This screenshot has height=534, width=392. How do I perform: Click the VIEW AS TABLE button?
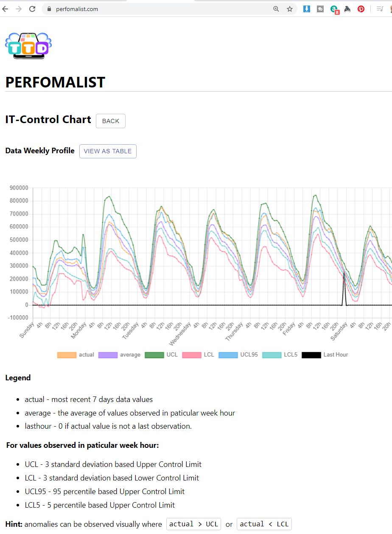108,151
